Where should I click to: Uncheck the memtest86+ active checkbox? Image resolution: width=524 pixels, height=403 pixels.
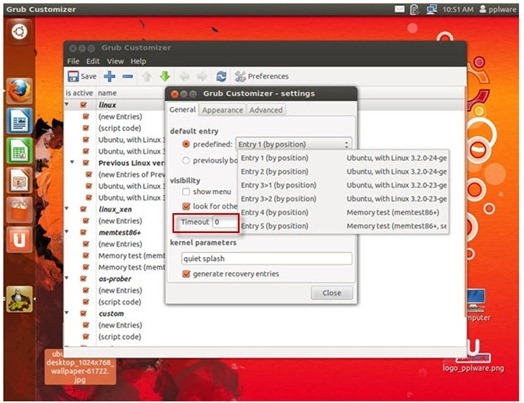coord(84,232)
